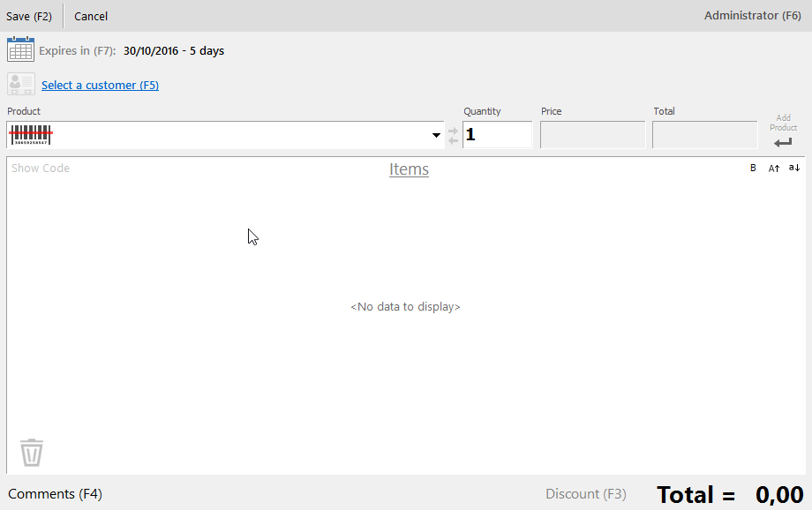Open the Select a customer (F5) link
The height and width of the screenshot is (510, 812).
click(x=100, y=85)
